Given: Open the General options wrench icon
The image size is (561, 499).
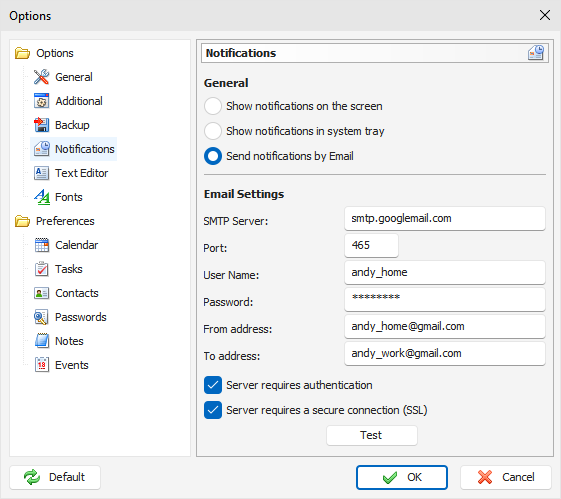Looking at the screenshot, I should pos(42,77).
